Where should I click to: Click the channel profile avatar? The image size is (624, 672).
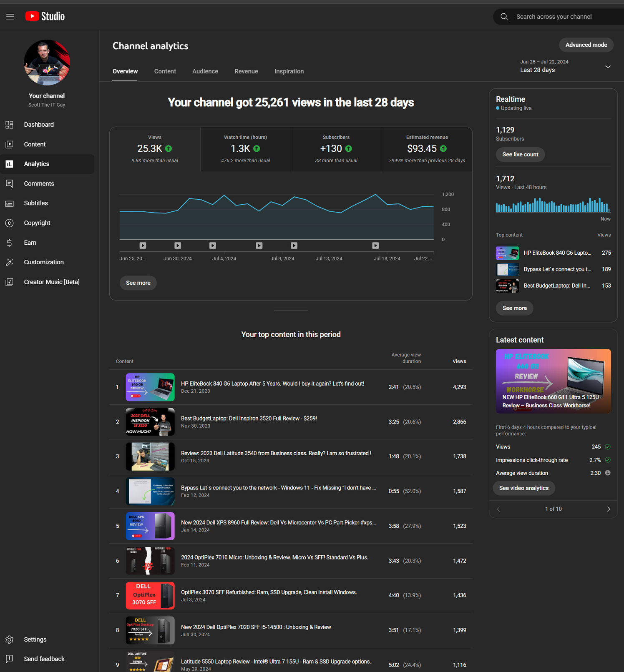[47, 63]
